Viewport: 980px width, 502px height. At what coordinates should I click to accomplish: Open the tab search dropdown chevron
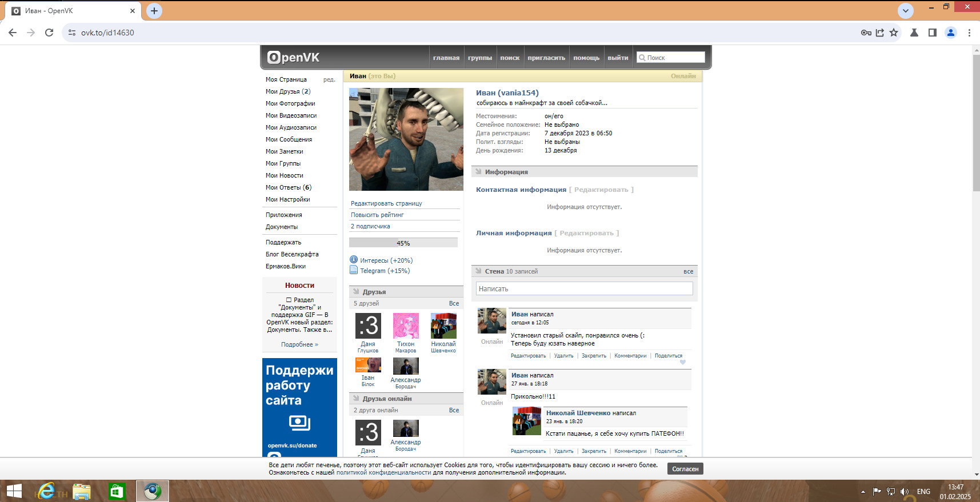(906, 11)
